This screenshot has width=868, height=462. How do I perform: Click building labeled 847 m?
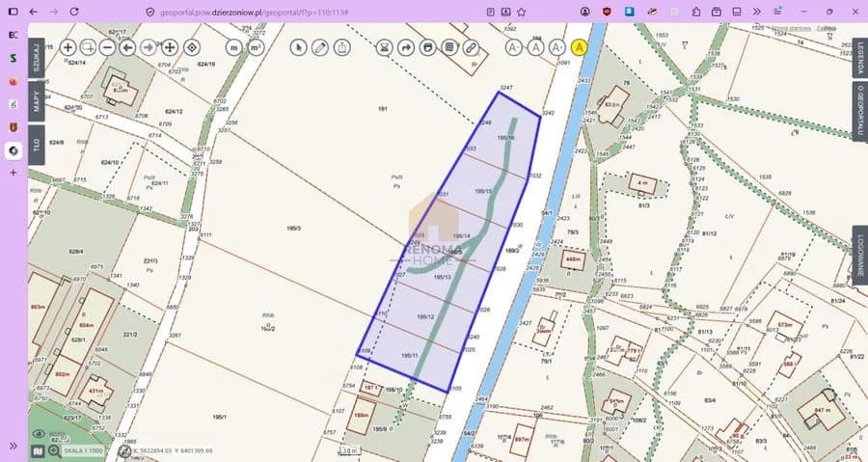click(821, 410)
